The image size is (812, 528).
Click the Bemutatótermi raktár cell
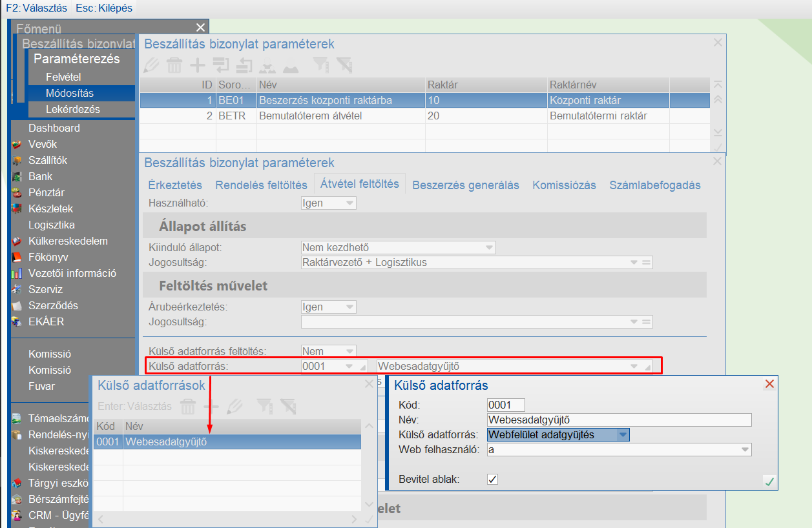(608, 116)
